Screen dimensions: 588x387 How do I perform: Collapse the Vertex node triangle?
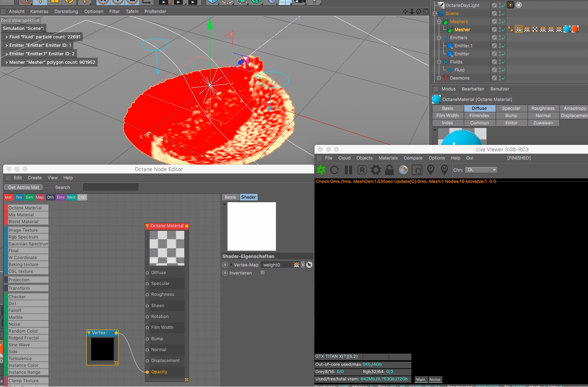(89, 333)
